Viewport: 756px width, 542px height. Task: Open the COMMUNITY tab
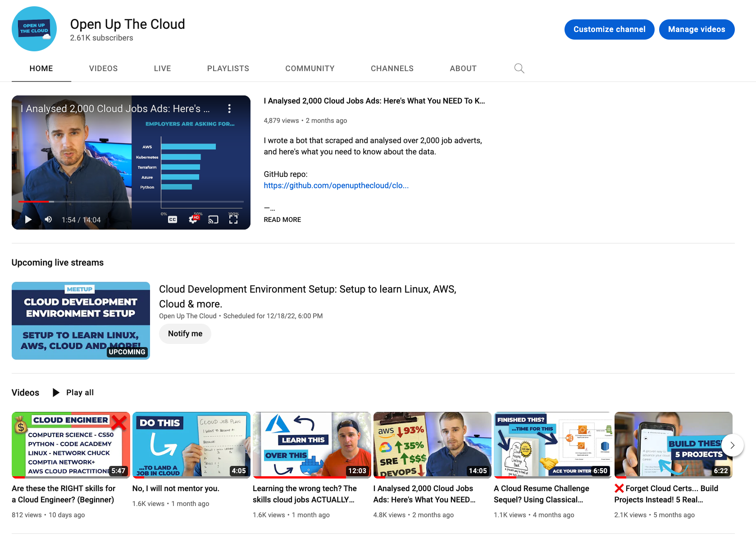(310, 68)
